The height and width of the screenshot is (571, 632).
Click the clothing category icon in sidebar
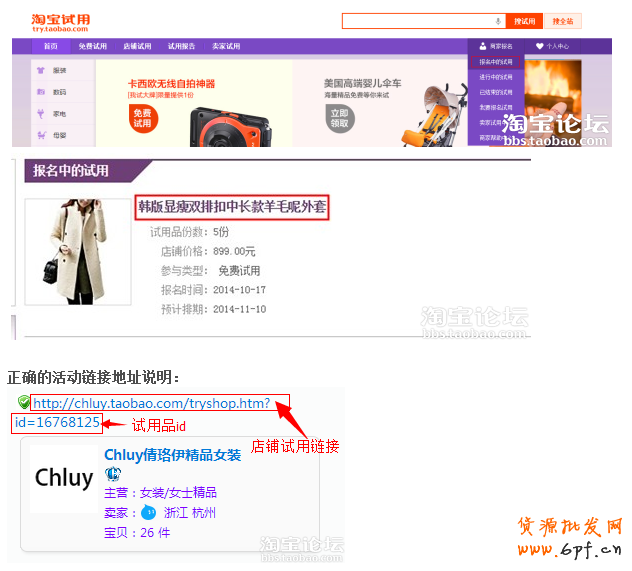(x=42, y=71)
